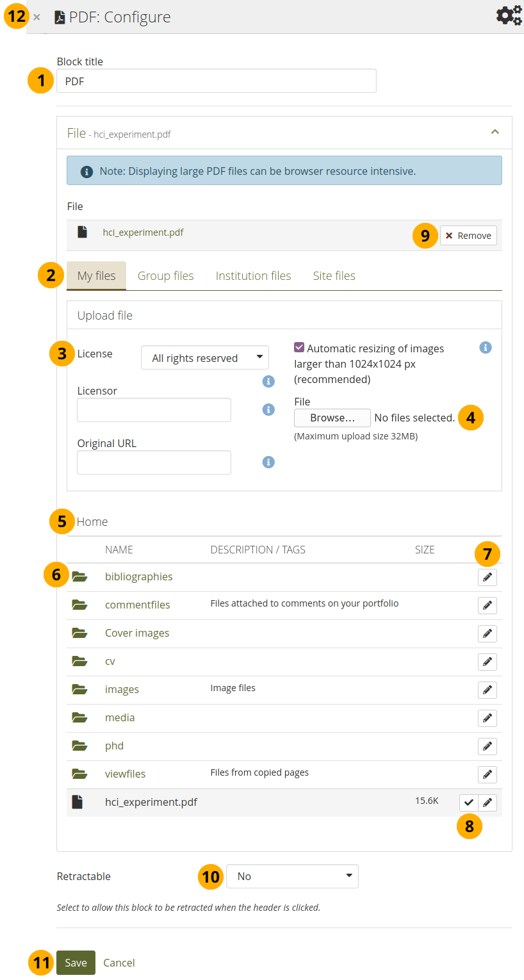
Task: Open the License dropdown
Action: click(205, 358)
